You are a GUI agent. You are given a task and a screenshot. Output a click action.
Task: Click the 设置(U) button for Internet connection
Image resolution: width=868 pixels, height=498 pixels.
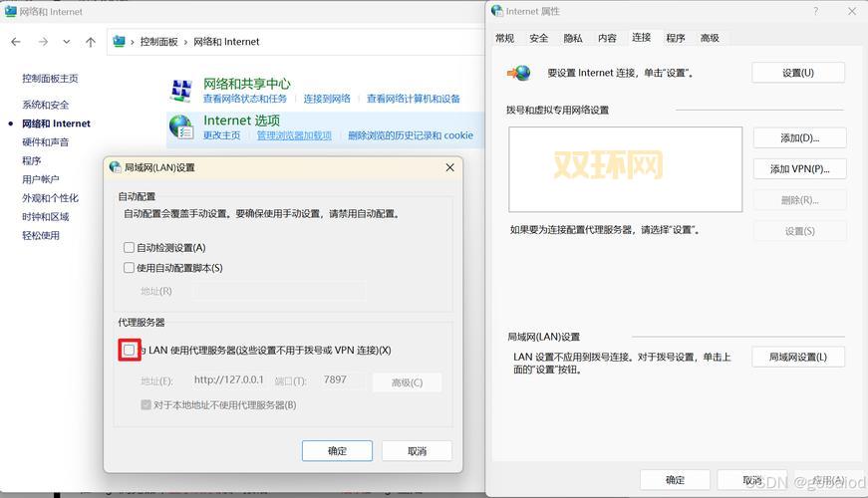click(798, 73)
